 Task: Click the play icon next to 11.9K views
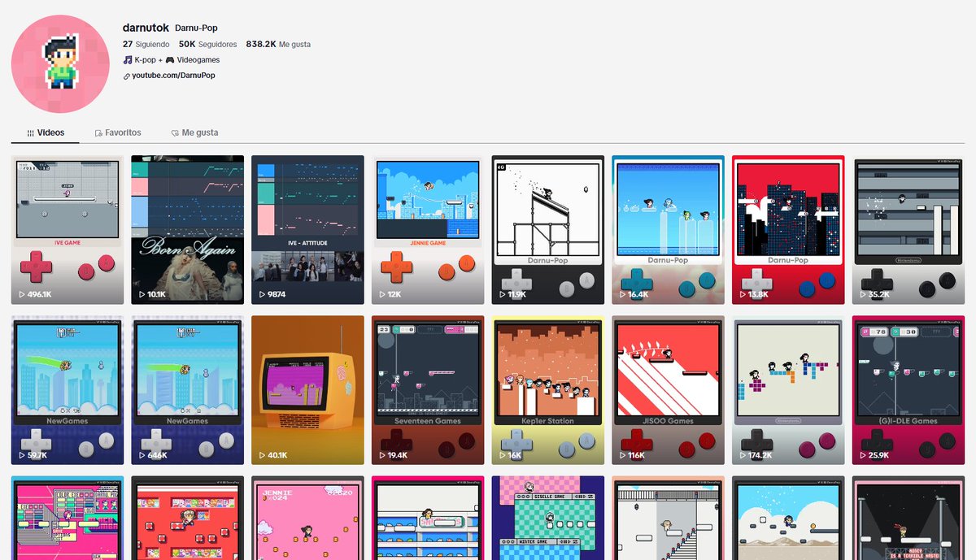click(x=503, y=294)
